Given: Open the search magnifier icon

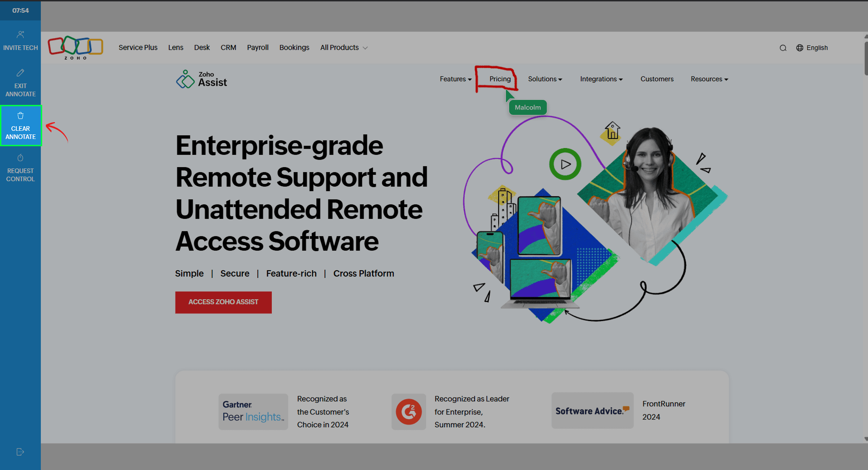Looking at the screenshot, I should (783, 48).
